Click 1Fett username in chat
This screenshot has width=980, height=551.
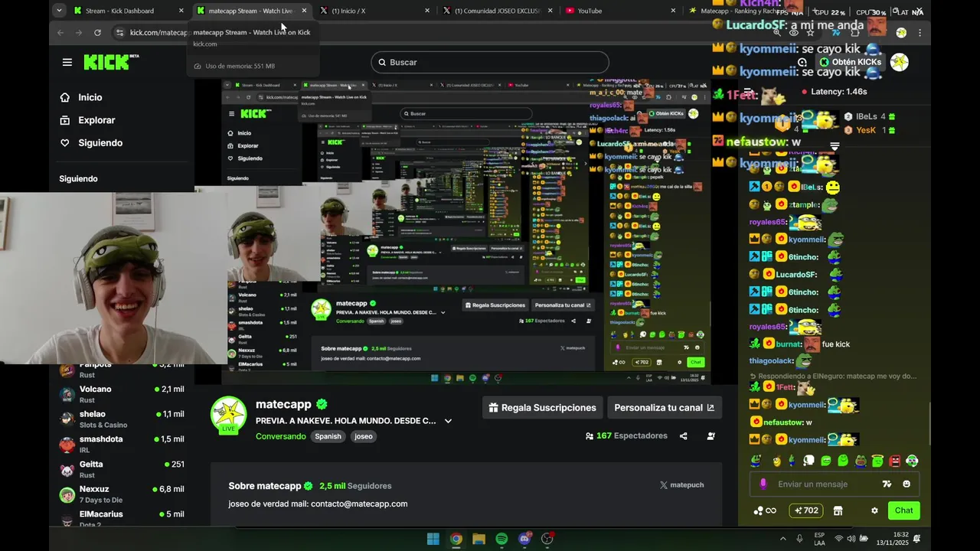[x=786, y=388]
